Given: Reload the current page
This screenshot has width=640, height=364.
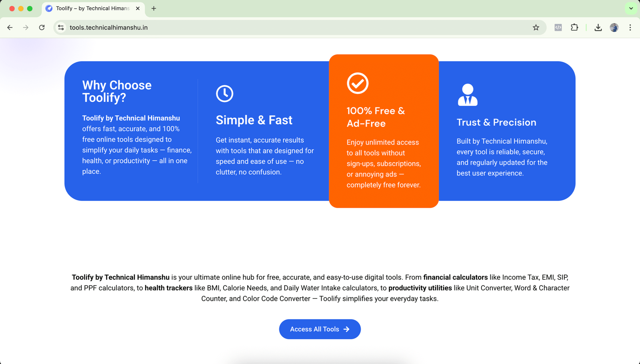Looking at the screenshot, I should click(x=42, y=28).
